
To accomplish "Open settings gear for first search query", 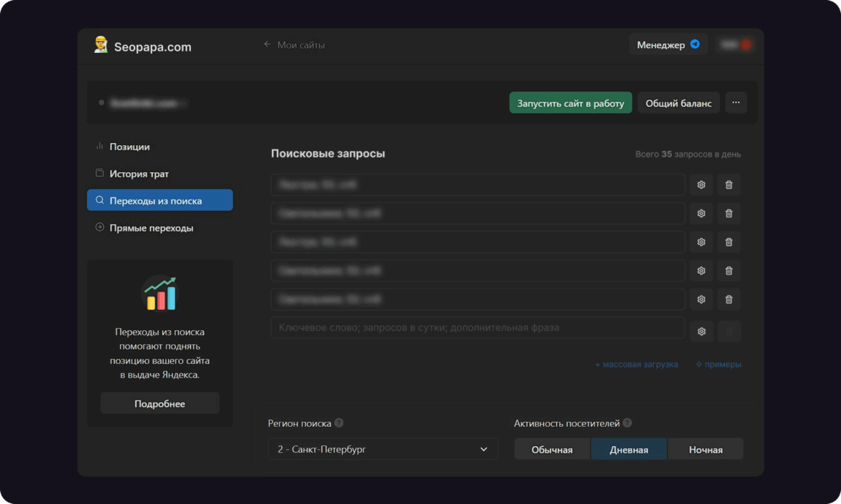I will click(701, 185).
